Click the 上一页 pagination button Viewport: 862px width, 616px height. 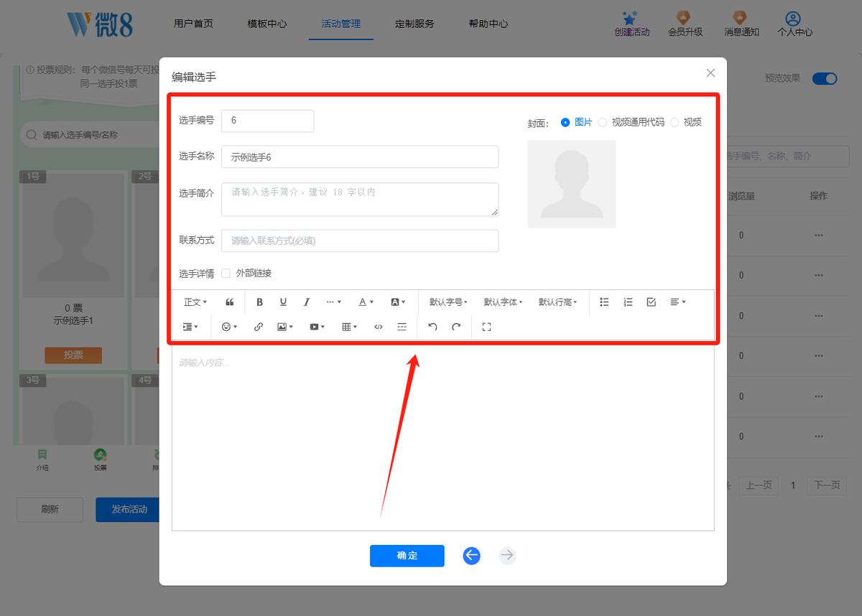759,486
